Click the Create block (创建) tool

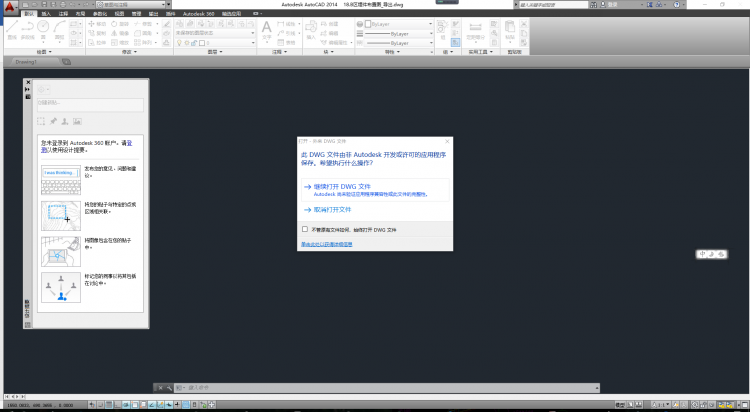click(329, 24)
